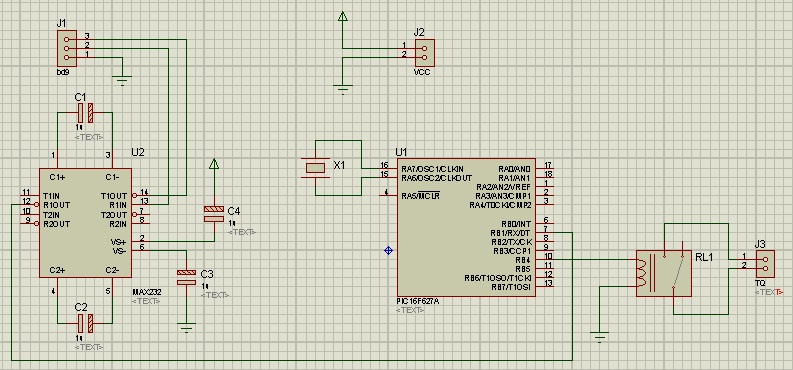This screenshot has width=793, height=370.
Task: Click the R2OUT pin label on U2
Action: [57, 224]
